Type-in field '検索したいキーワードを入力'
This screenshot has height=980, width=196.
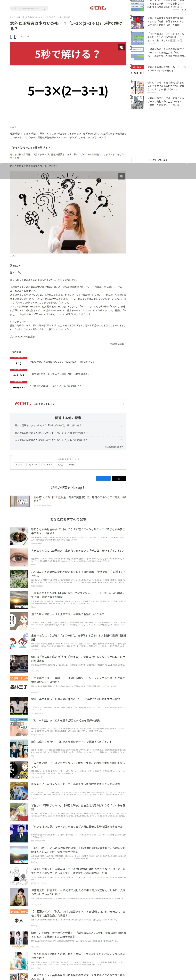[27, 8]
